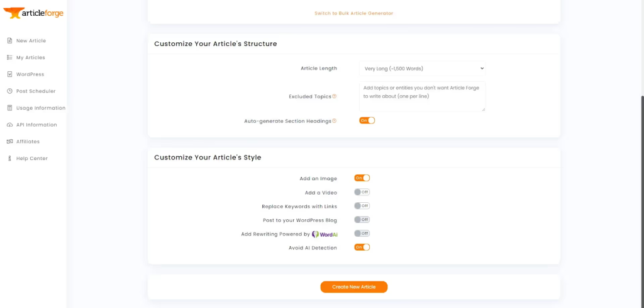The height and width of the screenshot is (308, 644).
Task: Click Create New Article button
Action: 354,287
